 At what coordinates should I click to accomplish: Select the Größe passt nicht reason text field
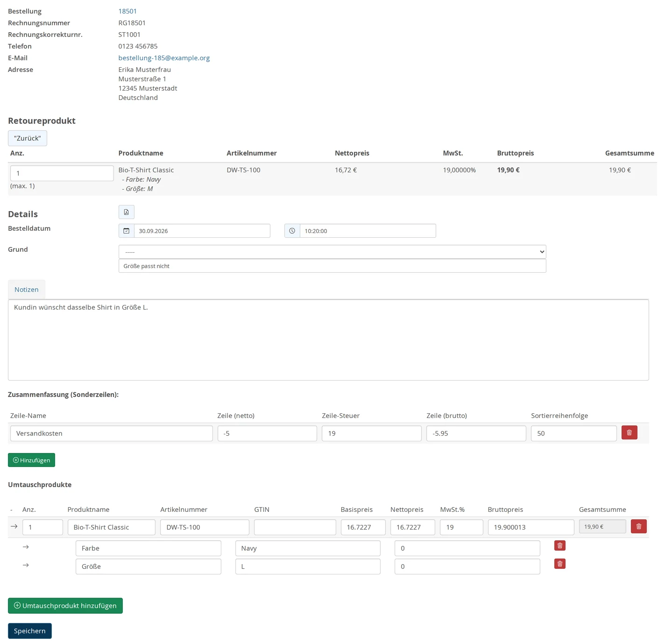pos(332,266)
